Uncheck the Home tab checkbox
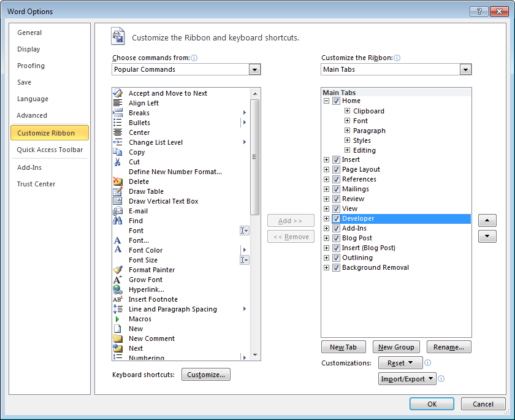 coord(336,101)
